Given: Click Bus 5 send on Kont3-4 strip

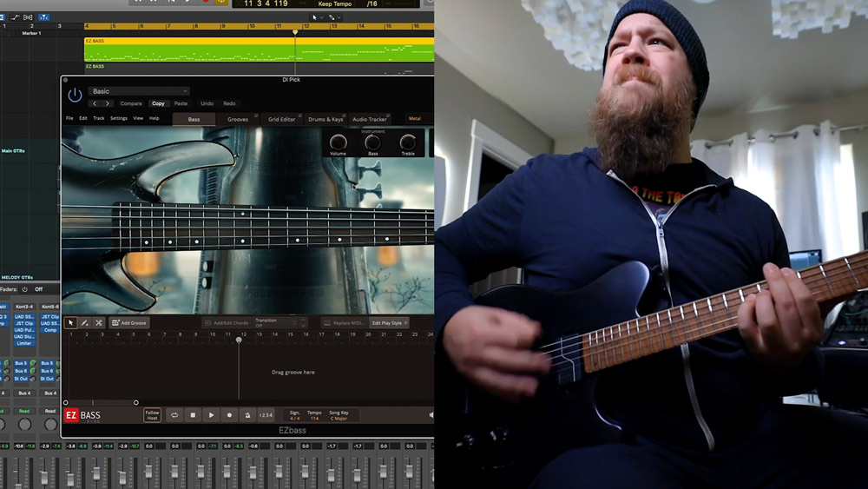Looking at the screenshot, I should coord(21,363).
